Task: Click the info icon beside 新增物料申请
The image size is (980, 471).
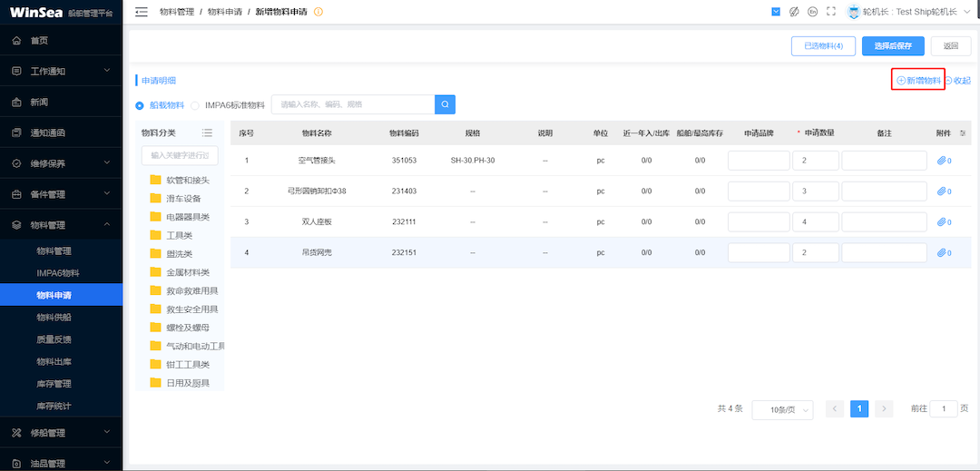Action: pyautogui.click(x=318, y=12)
